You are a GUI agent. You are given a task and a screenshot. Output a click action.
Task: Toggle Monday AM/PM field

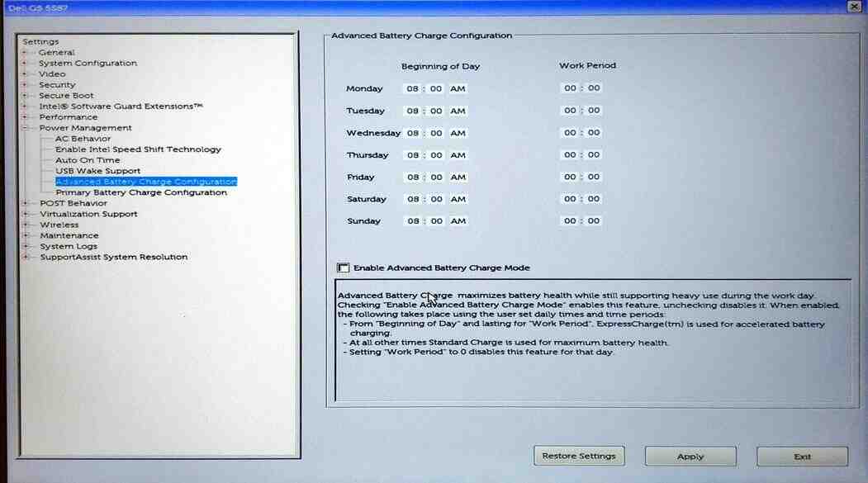click(x=458, y=88)
